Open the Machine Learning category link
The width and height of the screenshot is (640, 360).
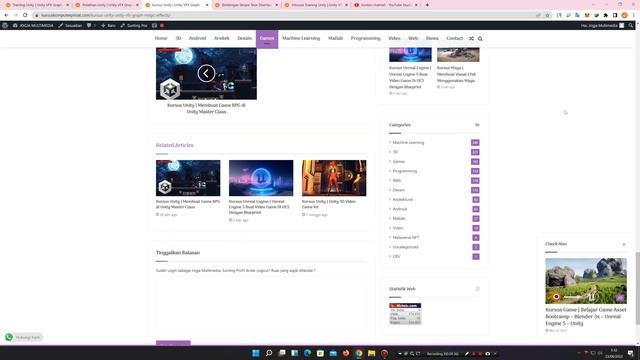(x=408, y=142)
